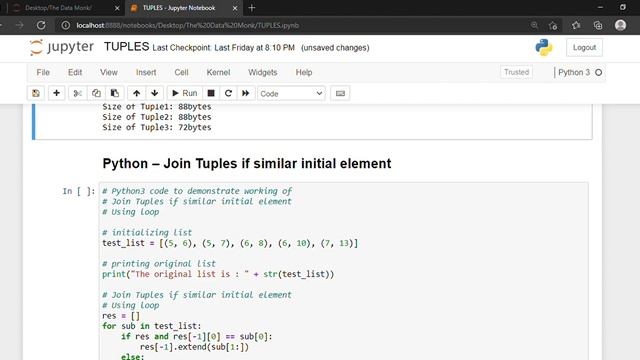Click the for sub in test_list line

151,326
